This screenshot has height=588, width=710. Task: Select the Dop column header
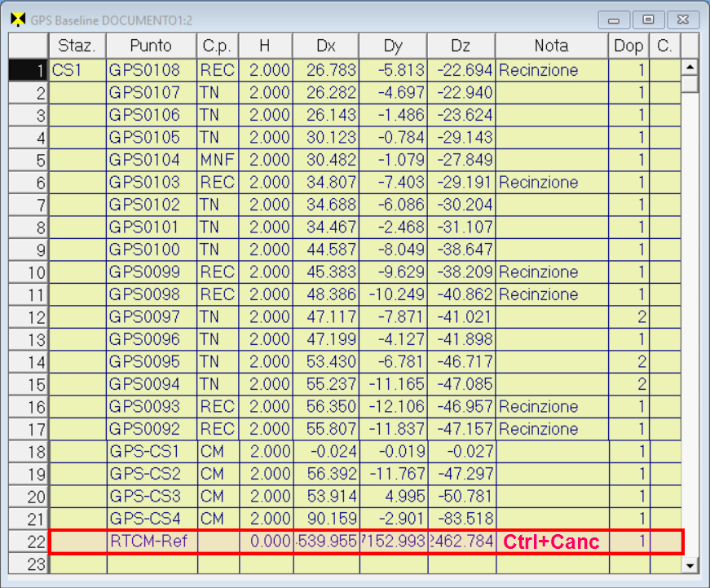click(628, 46)
